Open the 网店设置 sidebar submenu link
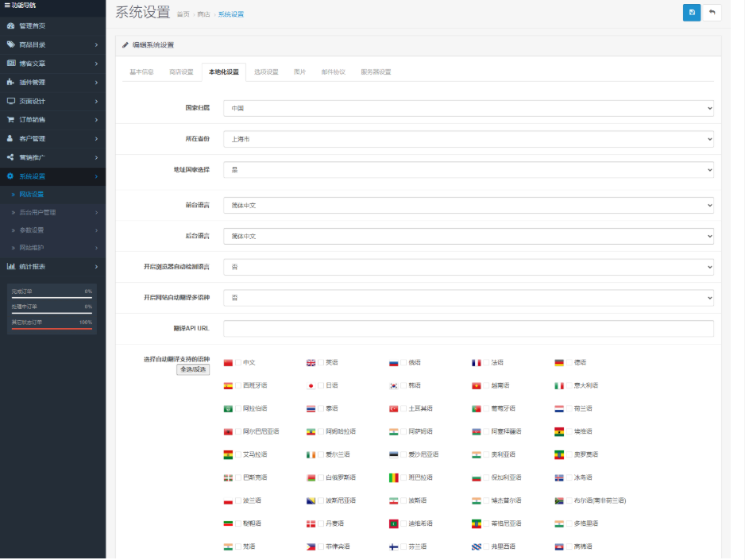745x560 pixels. [31, 195]
